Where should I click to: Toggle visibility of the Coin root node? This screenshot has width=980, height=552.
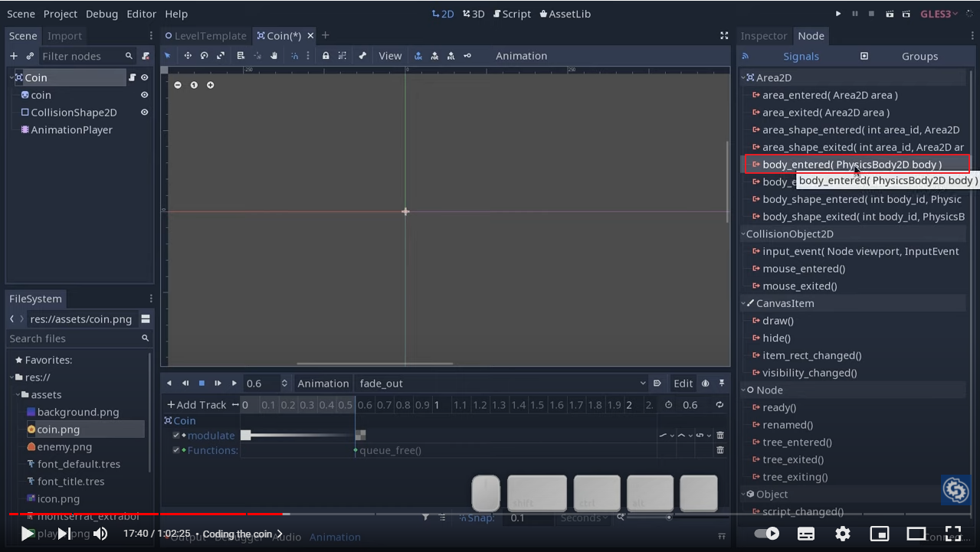click(144, 77)
